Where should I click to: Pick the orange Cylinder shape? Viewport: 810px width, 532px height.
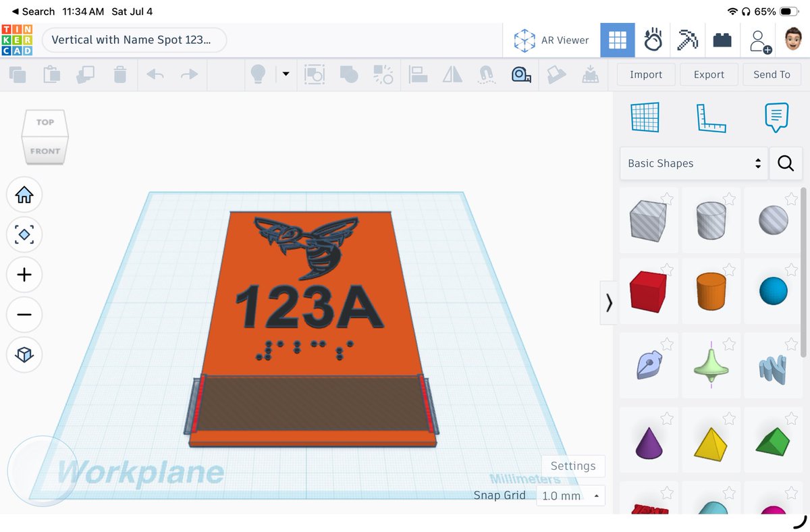(711, 292)
